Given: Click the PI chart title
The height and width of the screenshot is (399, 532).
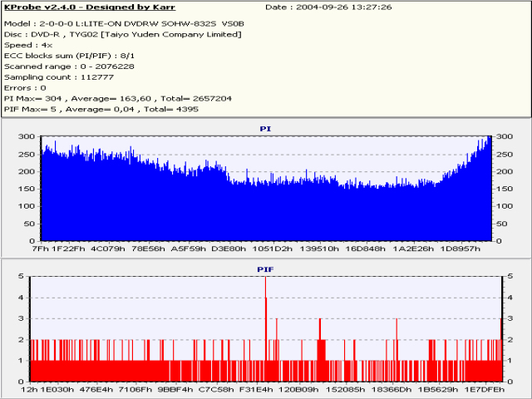Looking at the screenshot, I should (265, 129).
